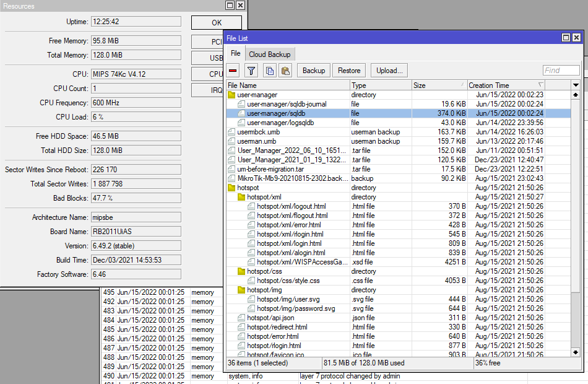Select the user-manager/sqldb row

point(399,113)
